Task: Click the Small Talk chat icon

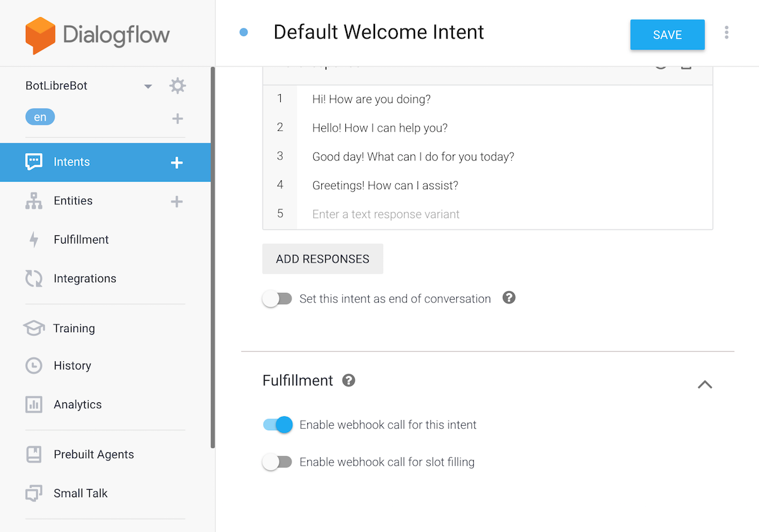Action: click(x=34, y=493)
